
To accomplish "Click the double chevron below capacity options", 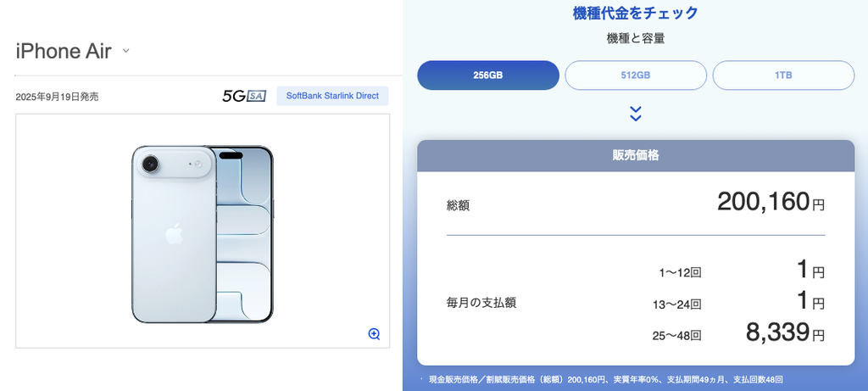I will [636, 115].
